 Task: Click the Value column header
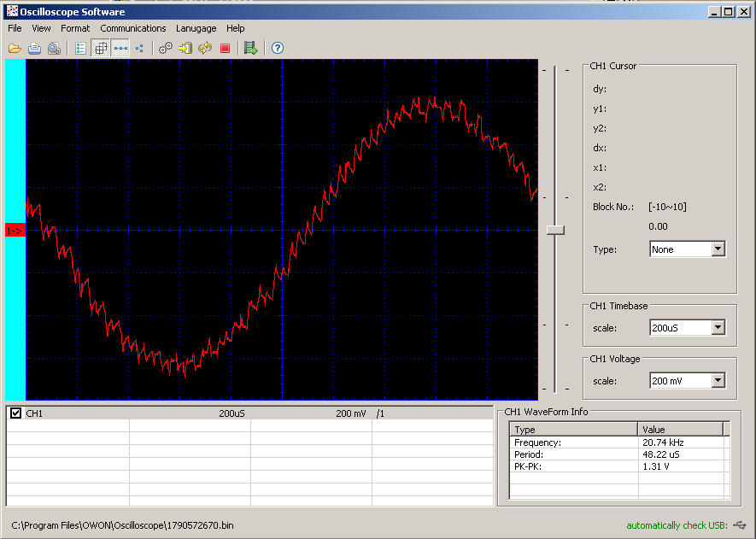pyautogui.click(x=679, y=430)
